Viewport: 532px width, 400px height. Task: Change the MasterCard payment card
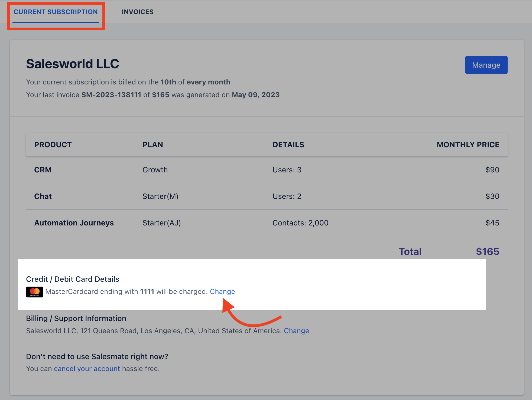pyautogui.click(x=222, y=291)
